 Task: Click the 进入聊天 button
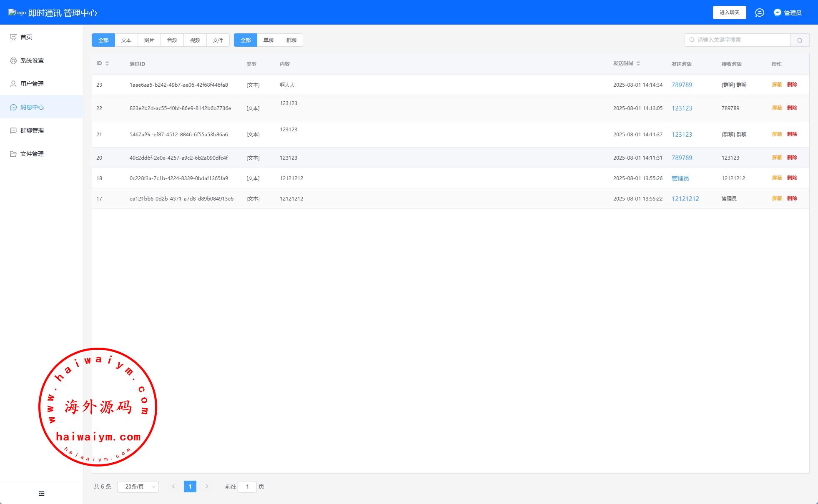tap(729, 13)
